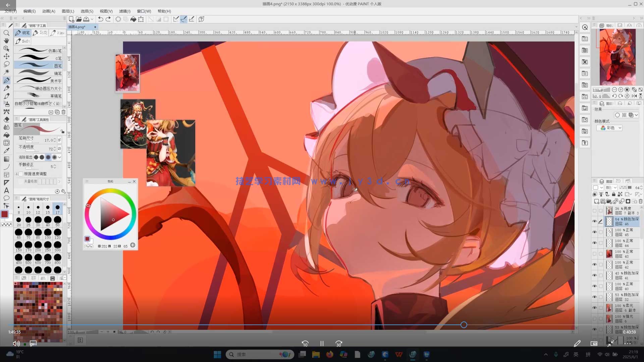Select the Eyedropper tool

tap(6, 150)
